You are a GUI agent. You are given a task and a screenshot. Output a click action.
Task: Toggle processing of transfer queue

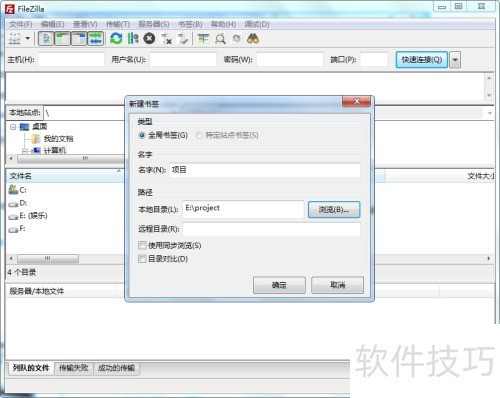[133, 39]
